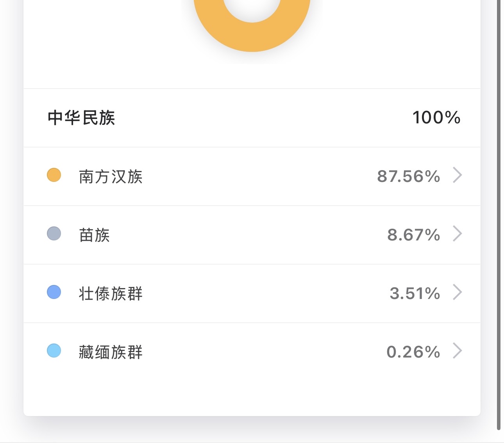The image size is (504, 443).
Task: Click the 0.26% percentage value
Action: click(x=413, y=352)
